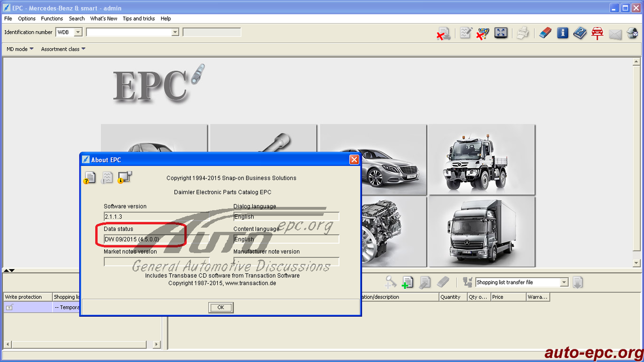
Task: Click the grey eraser icon in lower toolbar
Action: click(443, 282)
